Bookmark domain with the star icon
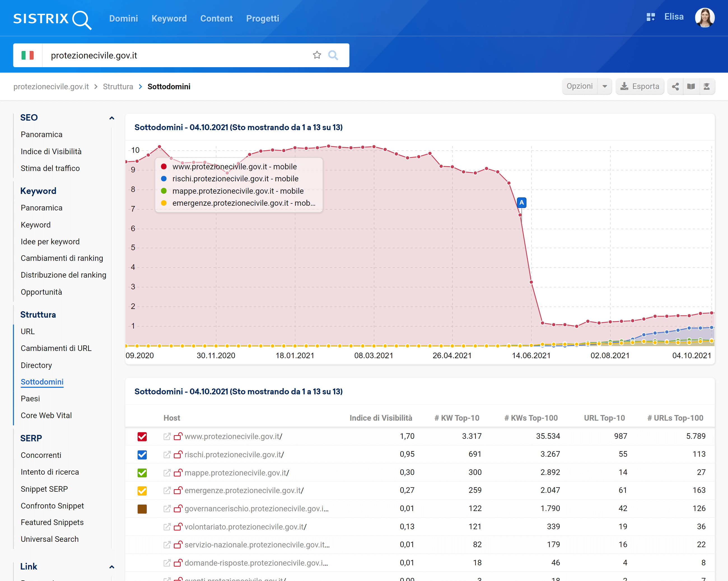Image resolution: width=728 pixels, height=581 pixels. pos(317,55)
